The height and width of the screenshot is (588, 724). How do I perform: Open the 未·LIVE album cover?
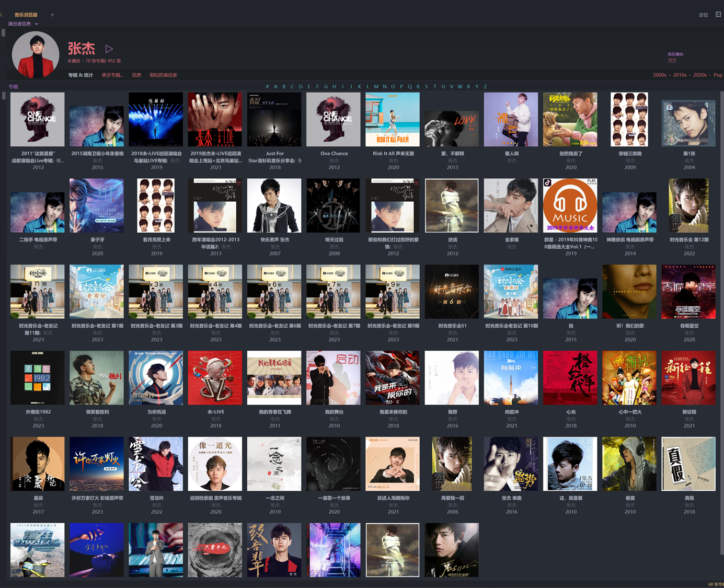pyautogui.click(x=215, y=378)
